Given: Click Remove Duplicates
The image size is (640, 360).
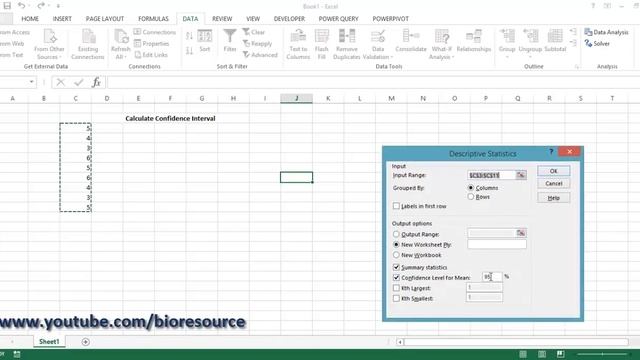Looking at the screenshot, I should pos(347,44).
